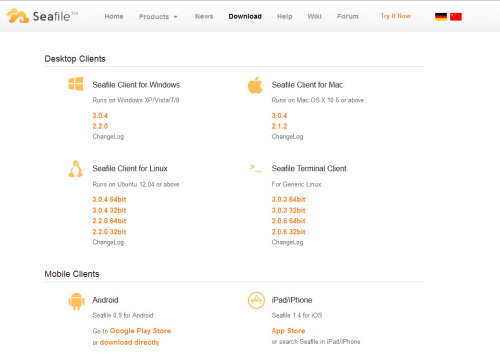The image size is (500, 362).
Task: Download Terminal client 3.0.3 32bit
Action: pos(289,210)
